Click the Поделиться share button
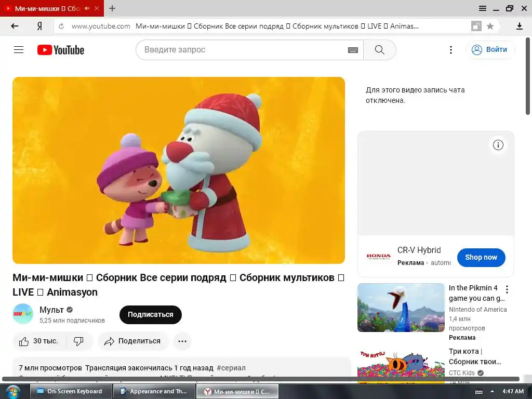Screen dimensions: 532x399 click(x=132, y=341)
